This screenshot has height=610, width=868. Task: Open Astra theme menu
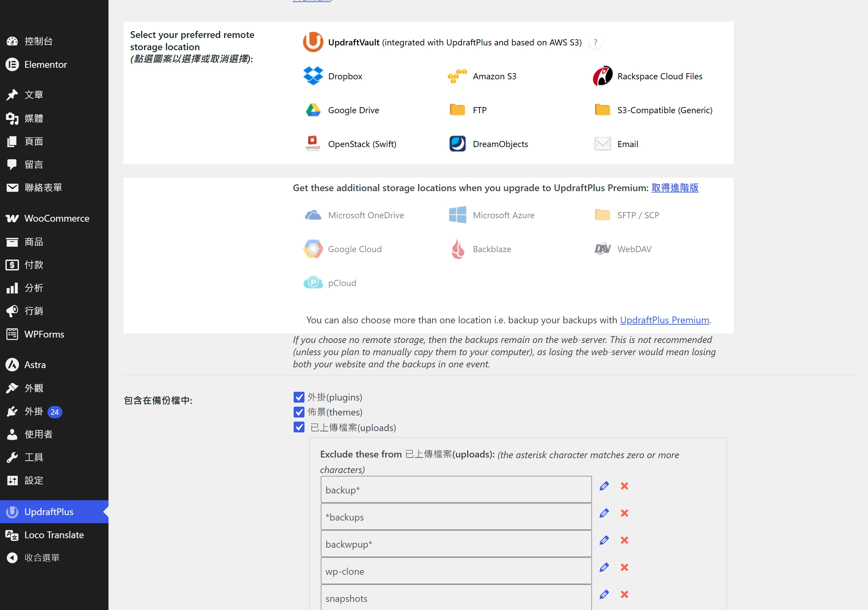pos(54,365)
